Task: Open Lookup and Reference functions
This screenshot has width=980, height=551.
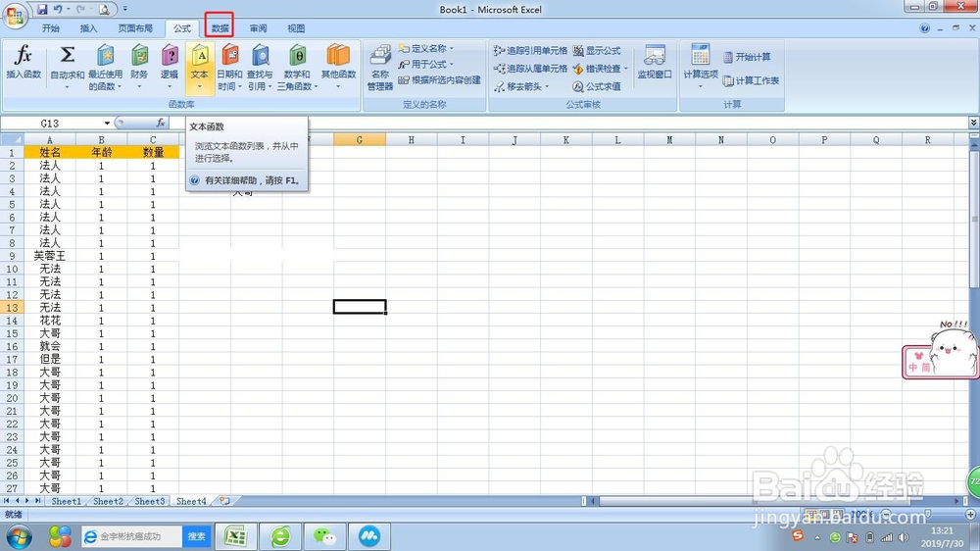Action: pos(260,67)
